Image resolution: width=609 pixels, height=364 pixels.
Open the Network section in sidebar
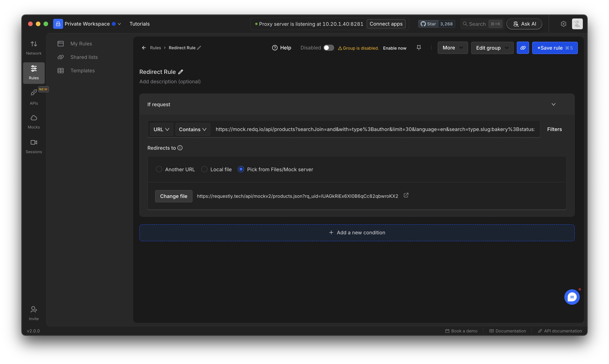point(34,48)
